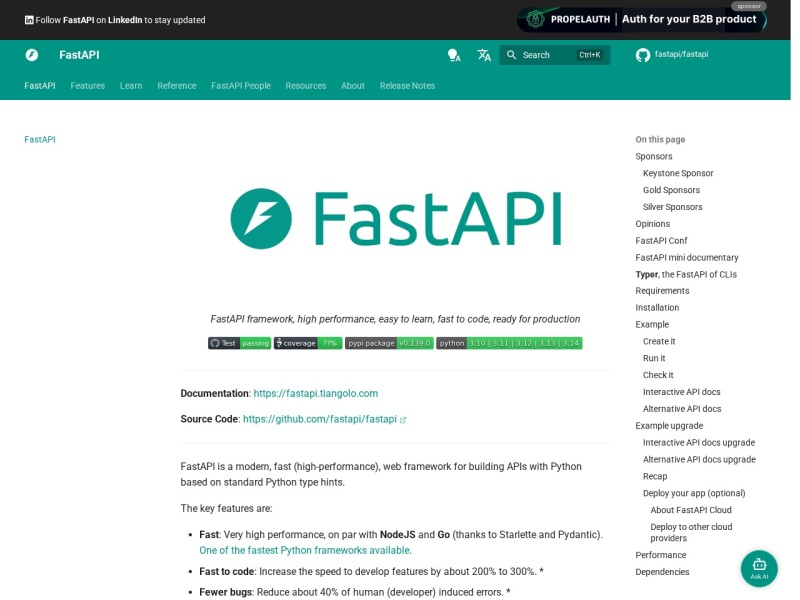Jump to Alternative API docs section
800x600 pixels.
click(682, 409)
